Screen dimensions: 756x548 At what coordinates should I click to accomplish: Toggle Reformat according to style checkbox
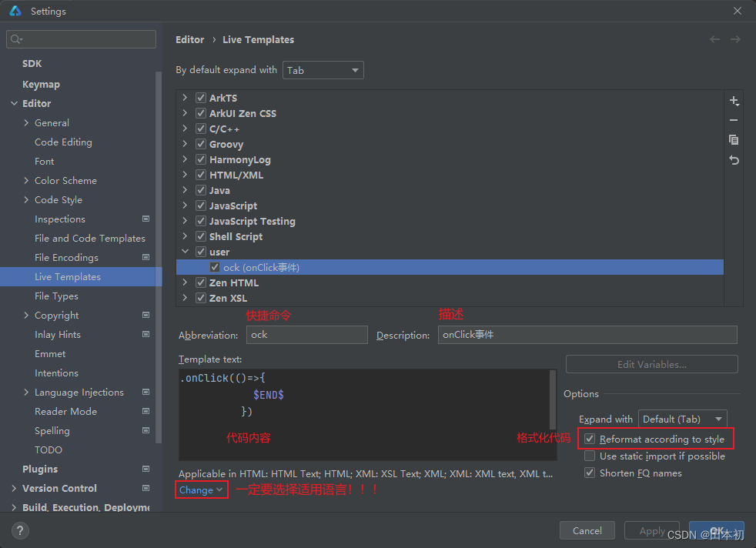589,439
